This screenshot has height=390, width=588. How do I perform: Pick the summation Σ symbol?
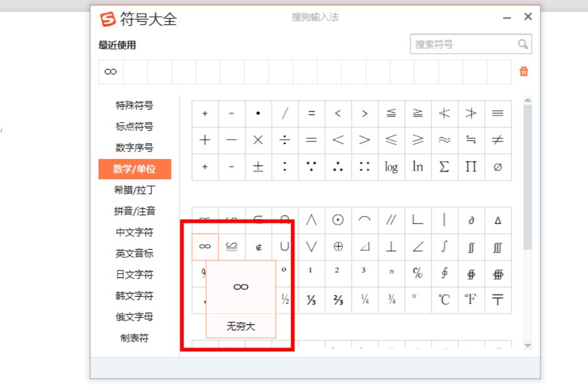point(445,167)
